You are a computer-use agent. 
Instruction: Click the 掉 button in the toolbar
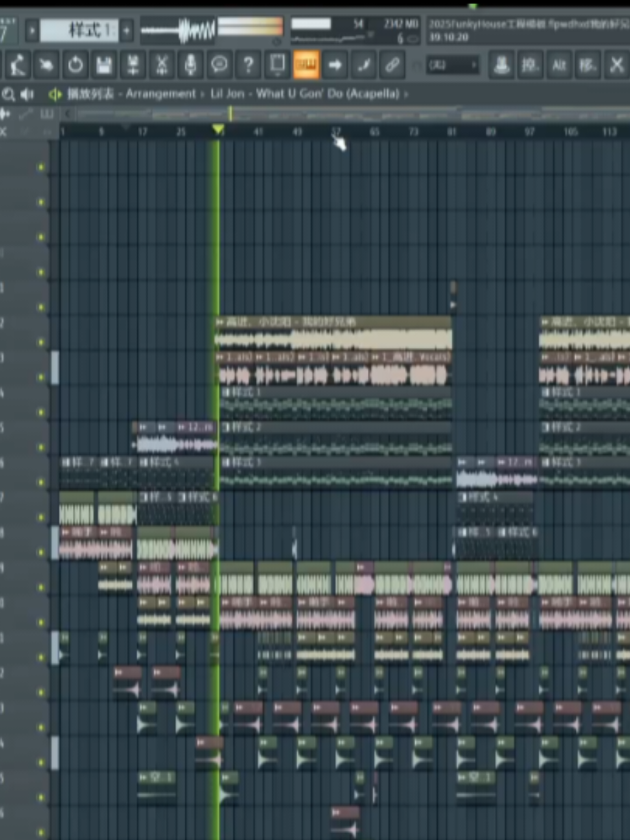pos(531,65)
